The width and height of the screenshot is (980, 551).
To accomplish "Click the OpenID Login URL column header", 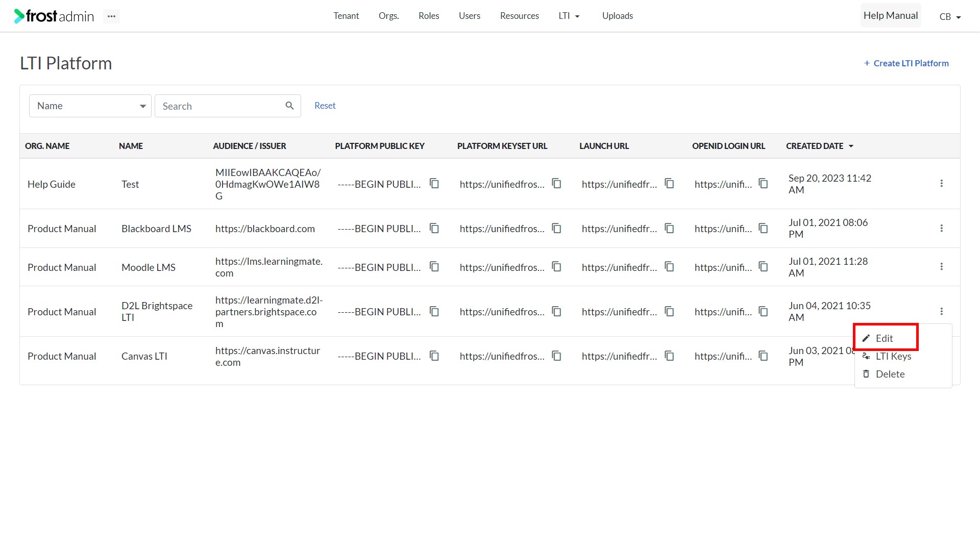I will point(728,146).
